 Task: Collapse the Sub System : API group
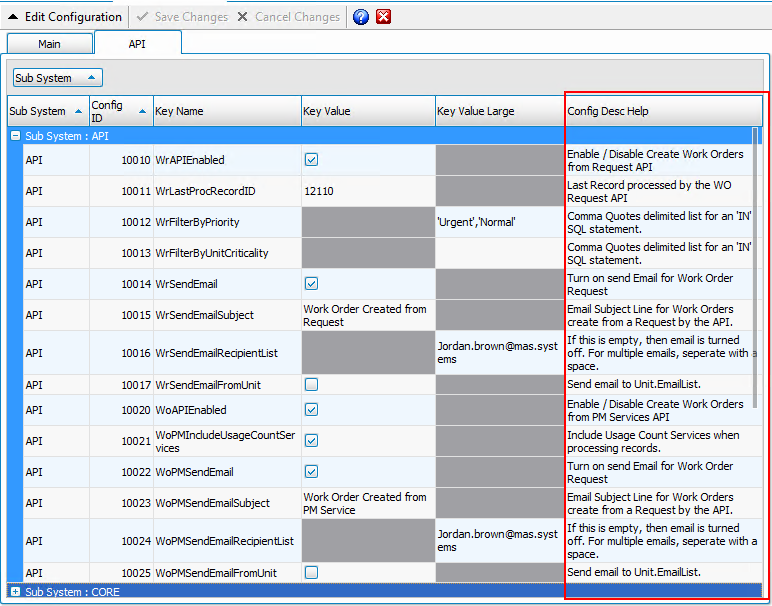(16, 136)
